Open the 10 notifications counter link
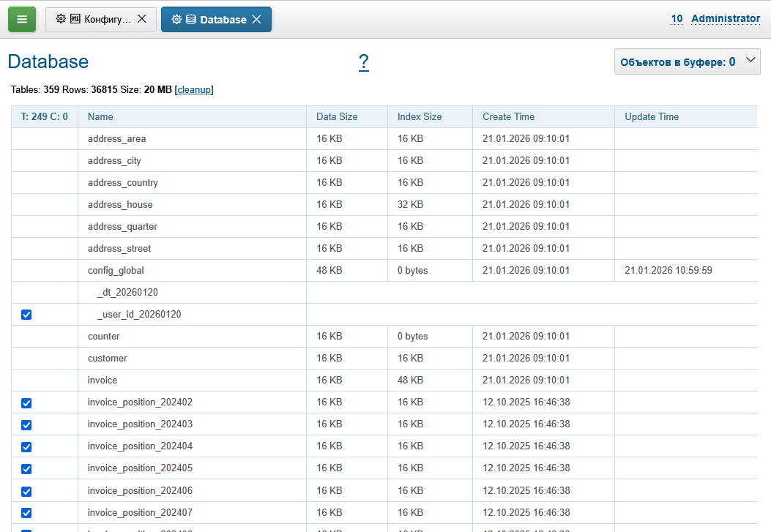This screenshot has width=771, height=532. 677,19
